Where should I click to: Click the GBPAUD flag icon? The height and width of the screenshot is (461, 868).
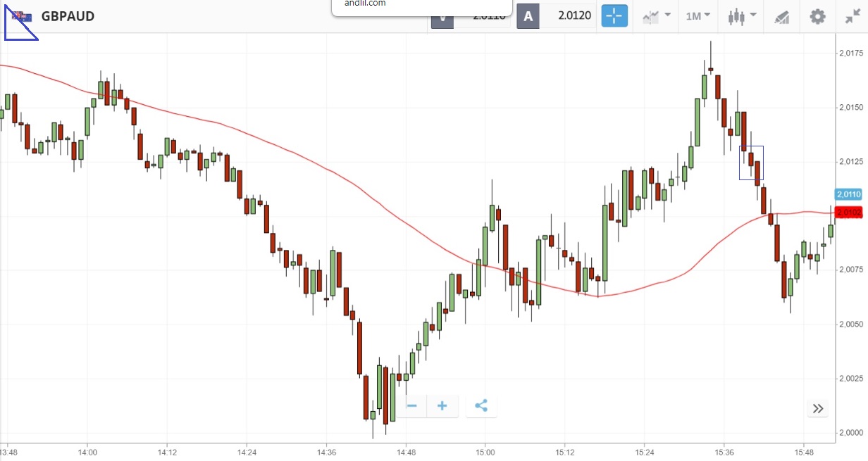coord(22,16)
